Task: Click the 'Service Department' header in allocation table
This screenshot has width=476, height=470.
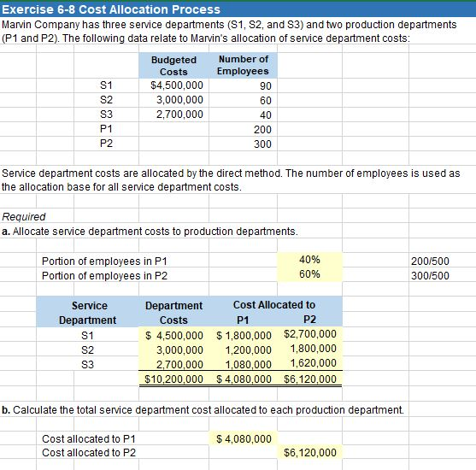Action: [88, 313]
